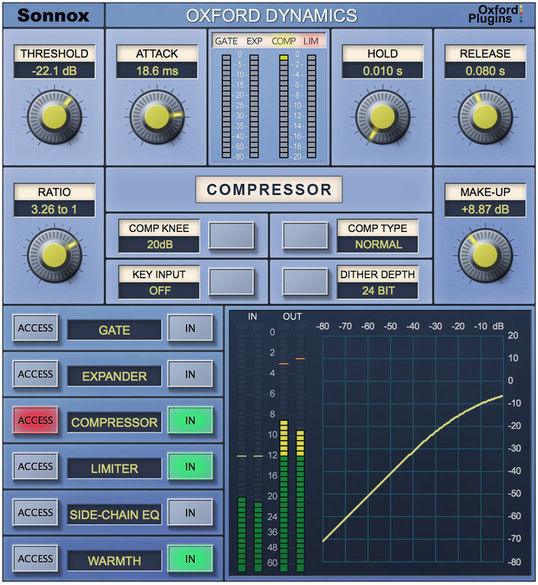
Task: Open Expander section with its ACCESS button
Action: 35,374
